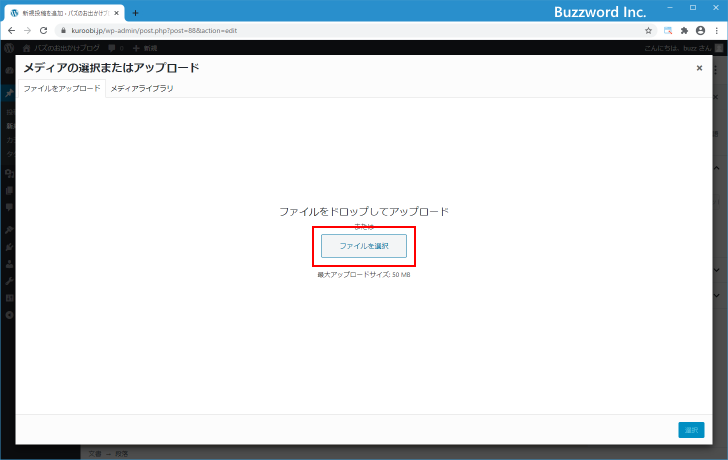This screenshot has height=460, width=728.
Task: Switch to the メディアライブラリ tab
Action: pos(141,89)
